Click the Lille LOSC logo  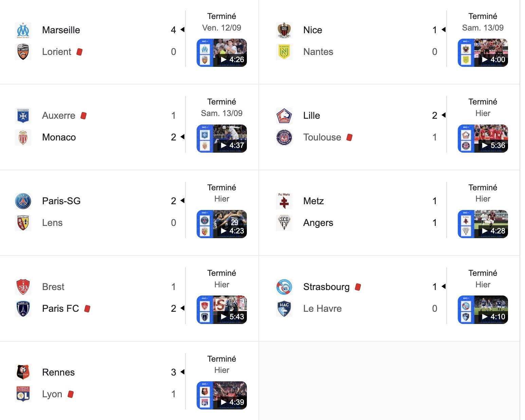[284, 116]
